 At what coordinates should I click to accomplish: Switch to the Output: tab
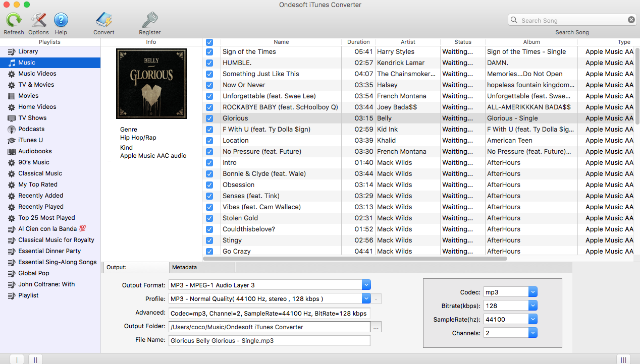pos(135,267)
